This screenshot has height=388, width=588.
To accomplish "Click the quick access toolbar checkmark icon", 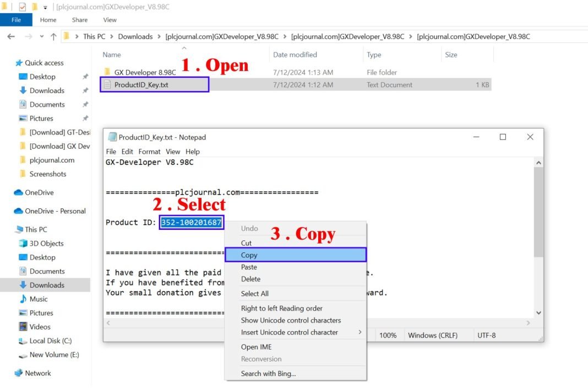I will click(x=23, y=7).
